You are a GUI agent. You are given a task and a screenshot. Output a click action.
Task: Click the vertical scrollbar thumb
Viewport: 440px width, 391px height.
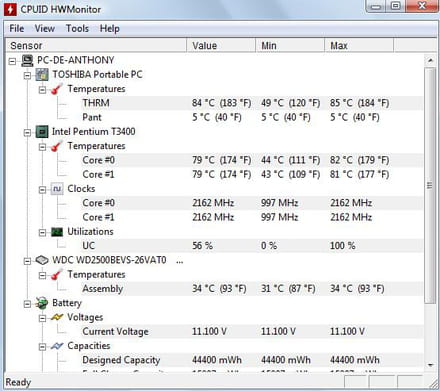click(x=430, y=186)
